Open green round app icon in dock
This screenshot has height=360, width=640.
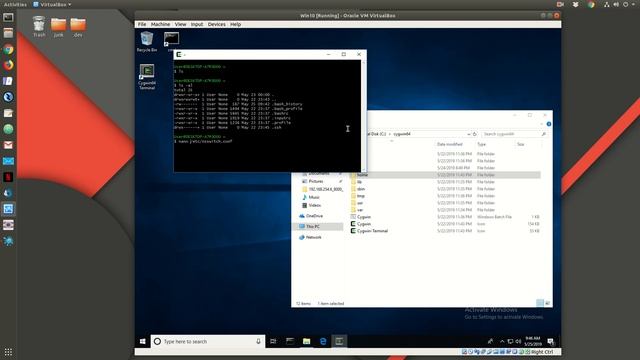click(x=8, y=129)
